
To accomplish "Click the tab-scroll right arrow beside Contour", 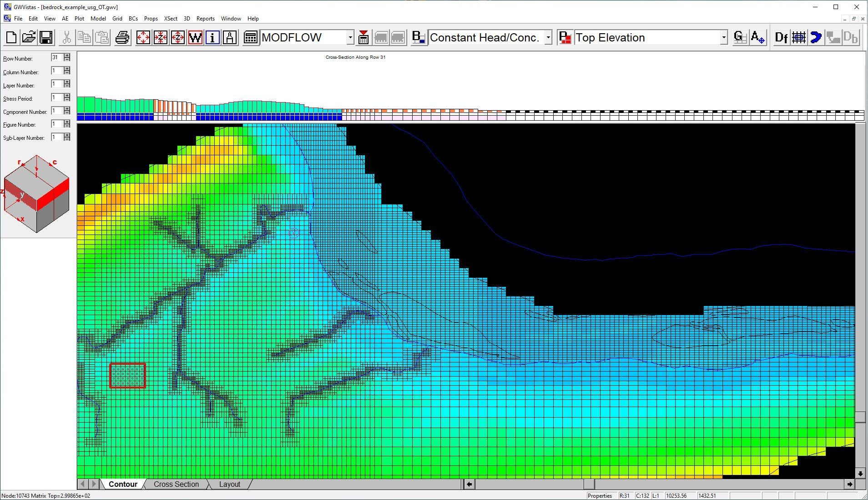I will tap(94, 484).
